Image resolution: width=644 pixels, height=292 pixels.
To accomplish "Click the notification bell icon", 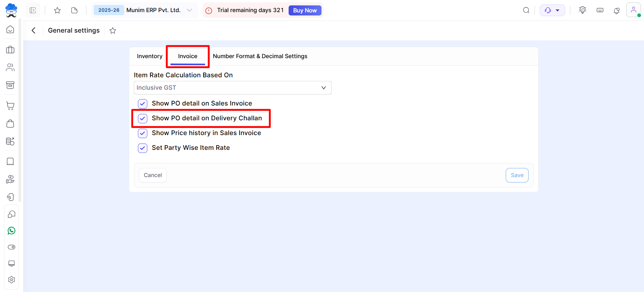I will [616, 10].
